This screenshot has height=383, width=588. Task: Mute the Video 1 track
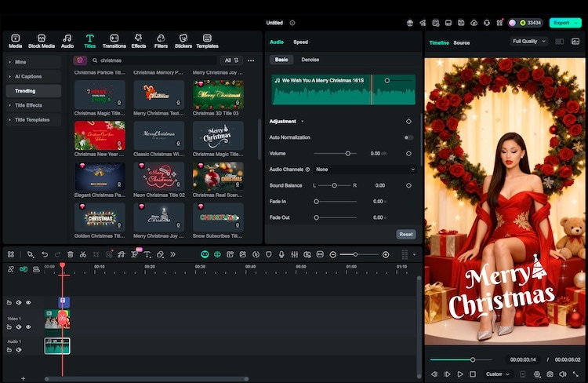(x=18, y=327)
